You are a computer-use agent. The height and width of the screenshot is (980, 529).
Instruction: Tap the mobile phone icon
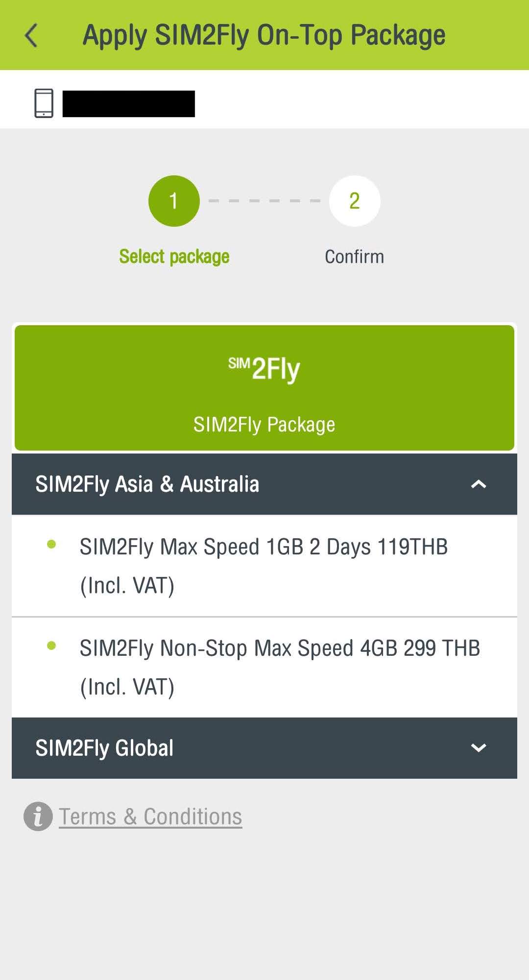(44, 103)
